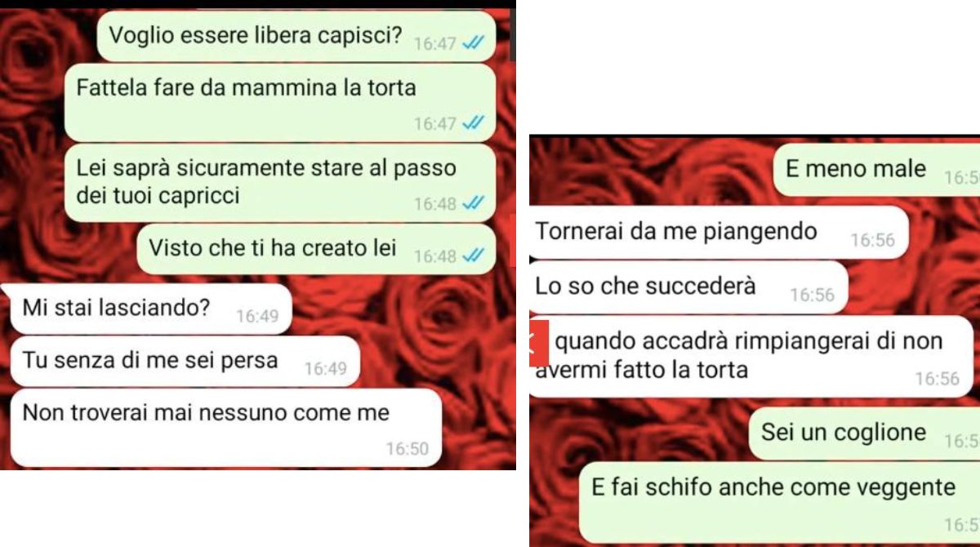The width and height of the screenshot is (980, 547).
Task: Tap blue ticks on 'Visto che ti ha creato lei'
Action: coord(474,256)
